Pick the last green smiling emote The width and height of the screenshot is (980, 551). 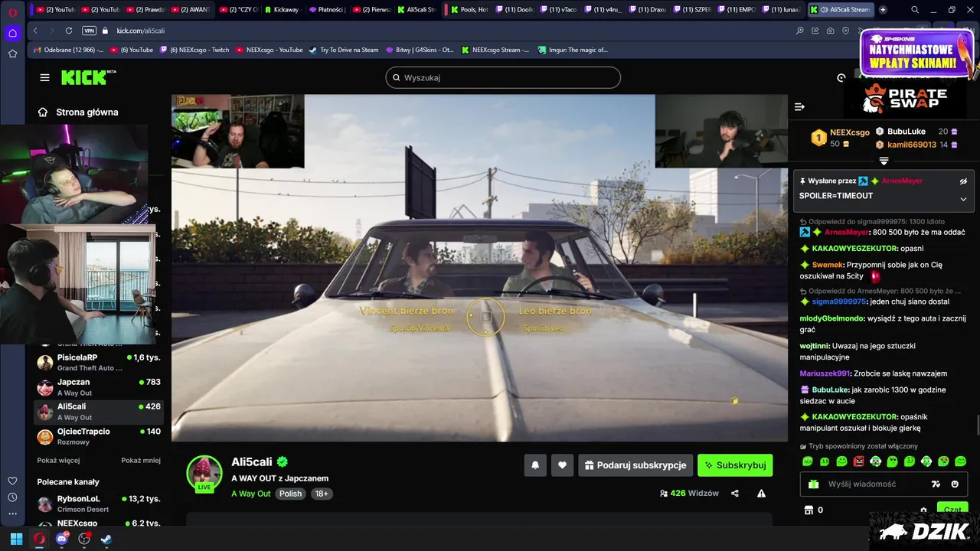[x=961, y=461]
